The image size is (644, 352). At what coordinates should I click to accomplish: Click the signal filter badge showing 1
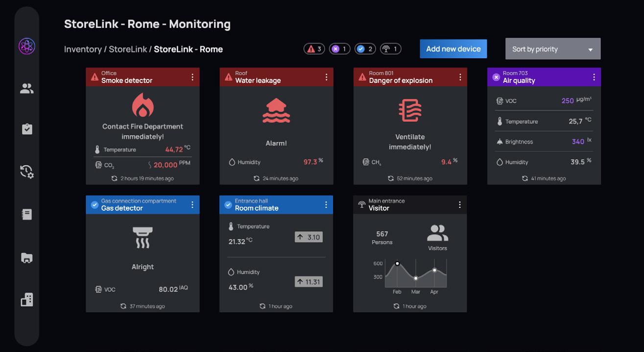click(391, 49)
